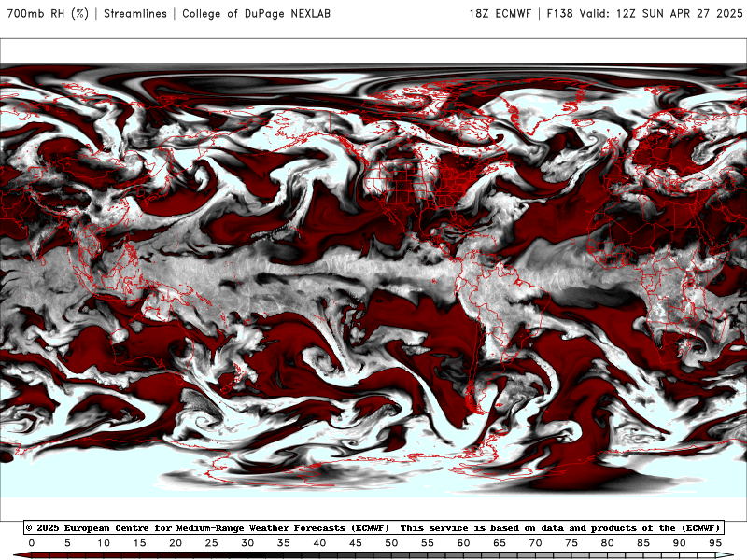Click the "15" color scale label
Image resolution: width=747 pixels, height=560 pixels.
pyautogui.click(x=139, y=543)
